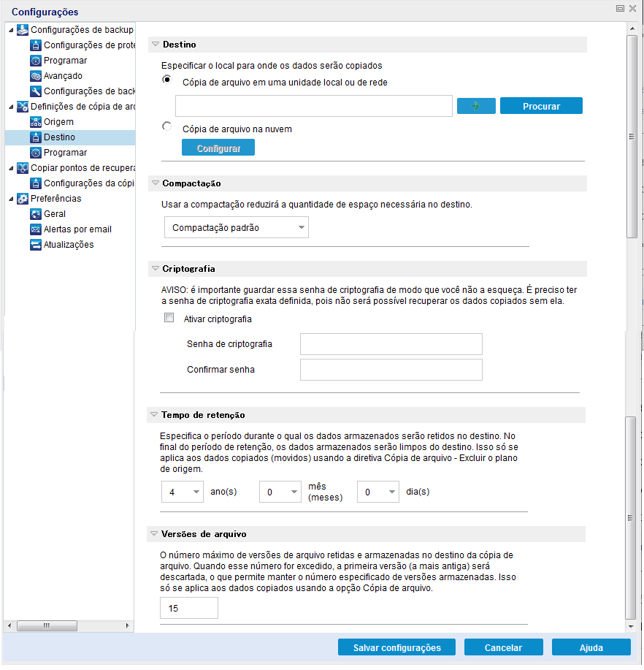Screen dimensions: 644x670
Task: Click the tree scrollbar left arrow
Action: (x=9, y=626)
